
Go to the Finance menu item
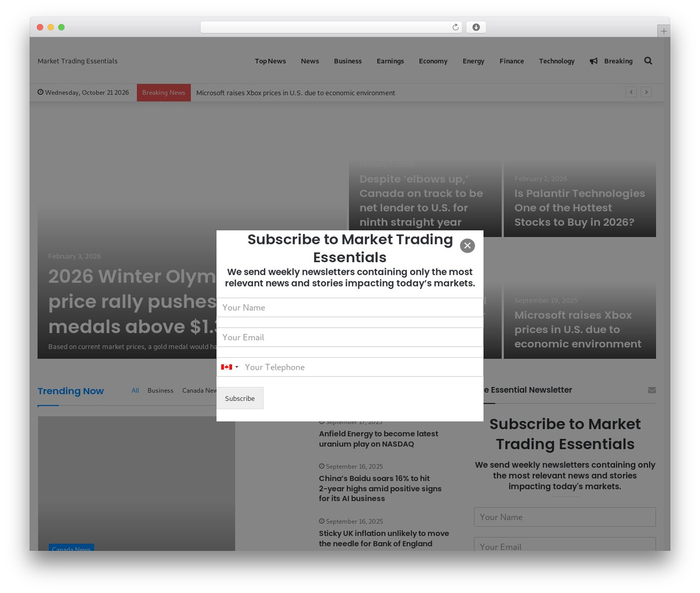tap(511, 61)
